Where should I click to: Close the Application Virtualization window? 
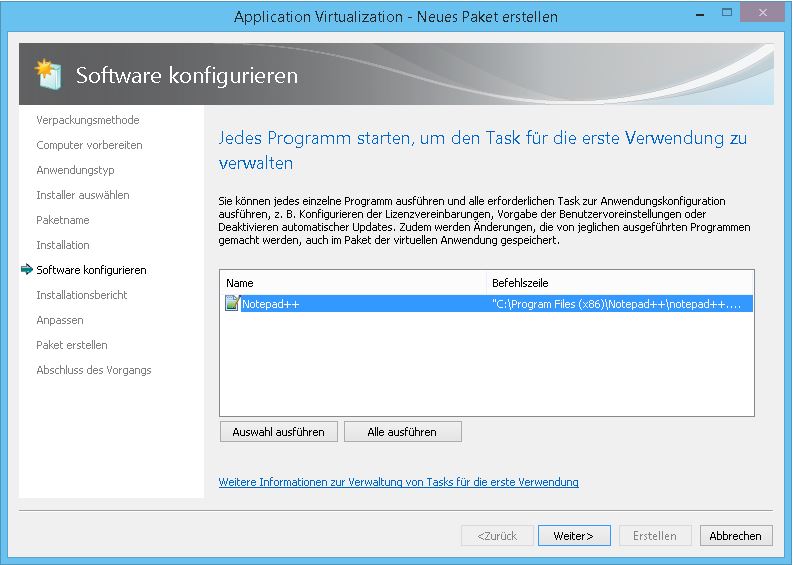pyautogui.click(x=762, y=13)
